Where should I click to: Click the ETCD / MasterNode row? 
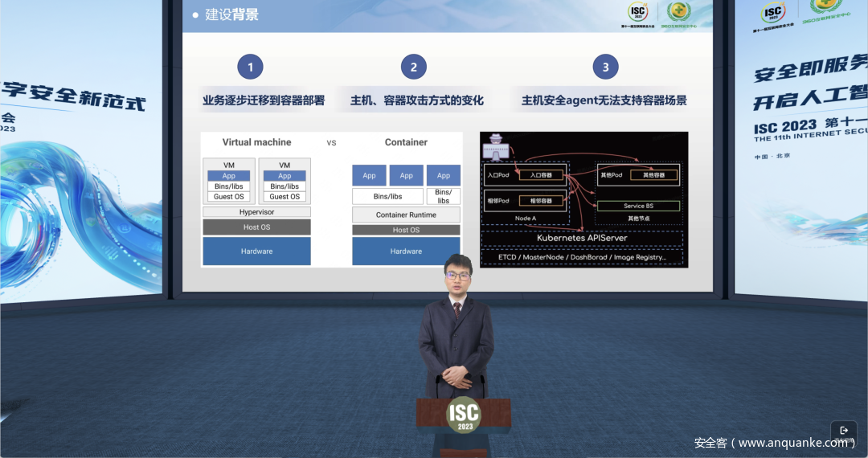(582, 257)
